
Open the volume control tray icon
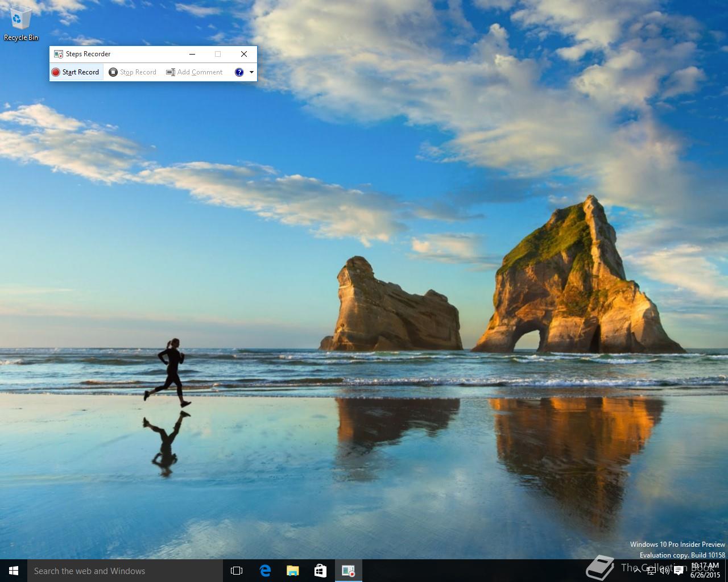[664, 571]
